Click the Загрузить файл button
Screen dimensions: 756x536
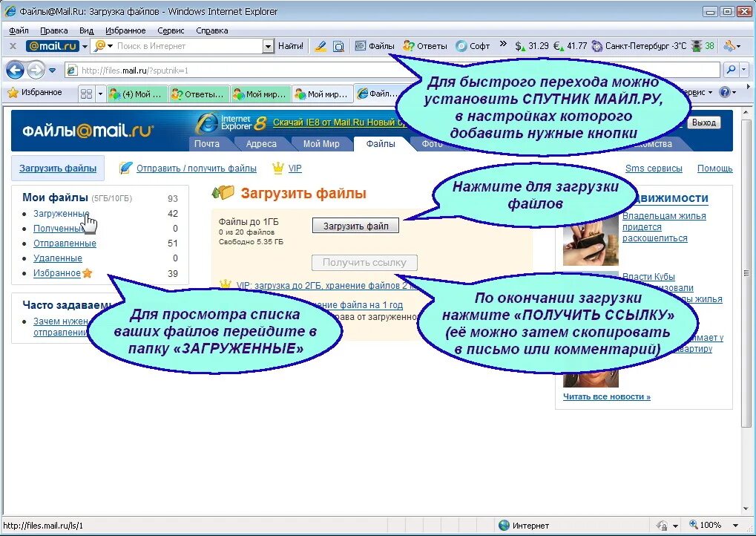(x=356, y=226)
